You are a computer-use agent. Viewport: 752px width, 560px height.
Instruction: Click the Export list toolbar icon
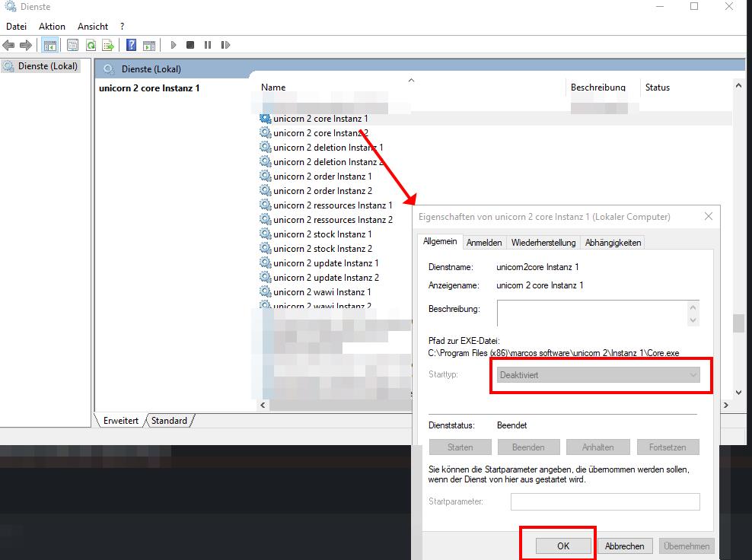click(x=108, y=45)
